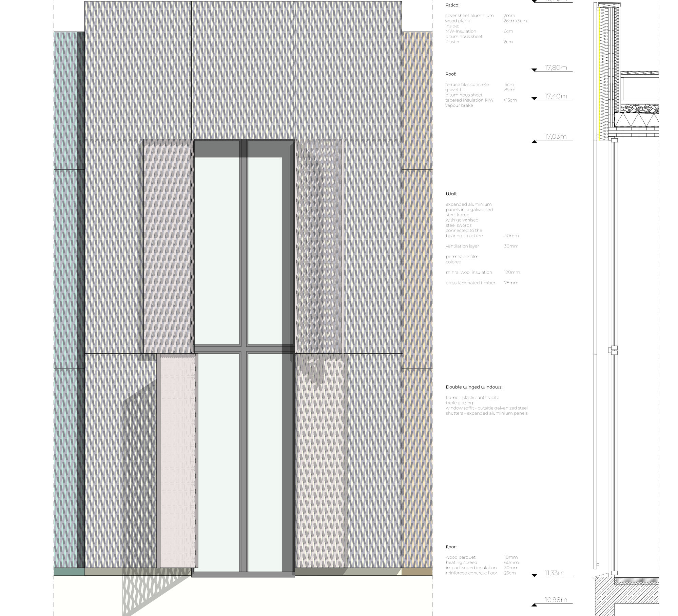Click the 11,33m elevation marker triangle

pyautogui.click(x=535, y=575)
